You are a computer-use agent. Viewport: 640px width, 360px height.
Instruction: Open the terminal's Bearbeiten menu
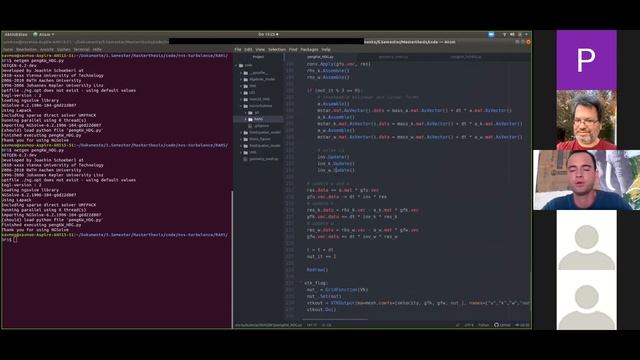click(x=26, y=49)
